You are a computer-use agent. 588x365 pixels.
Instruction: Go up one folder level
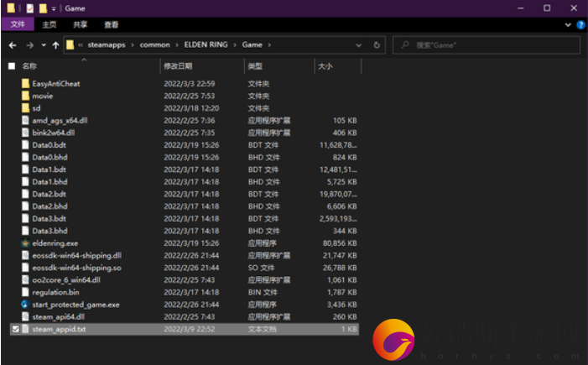coord(56,45)
